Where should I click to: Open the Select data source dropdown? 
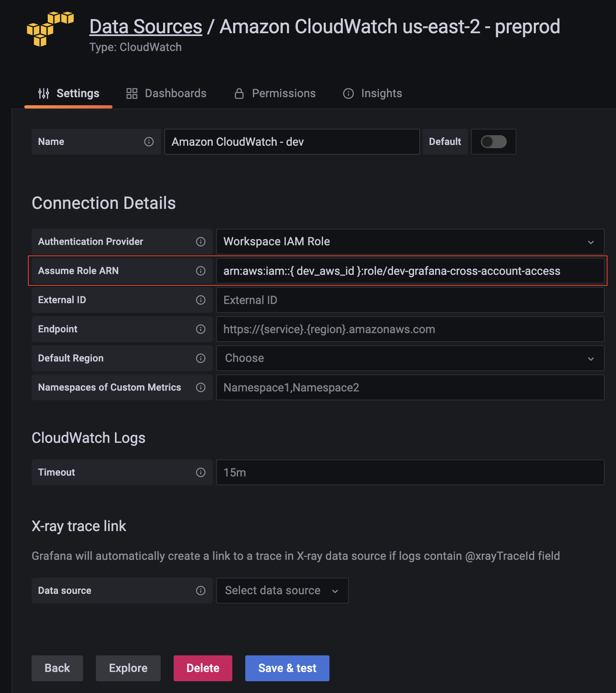click(x=282, y=591)
